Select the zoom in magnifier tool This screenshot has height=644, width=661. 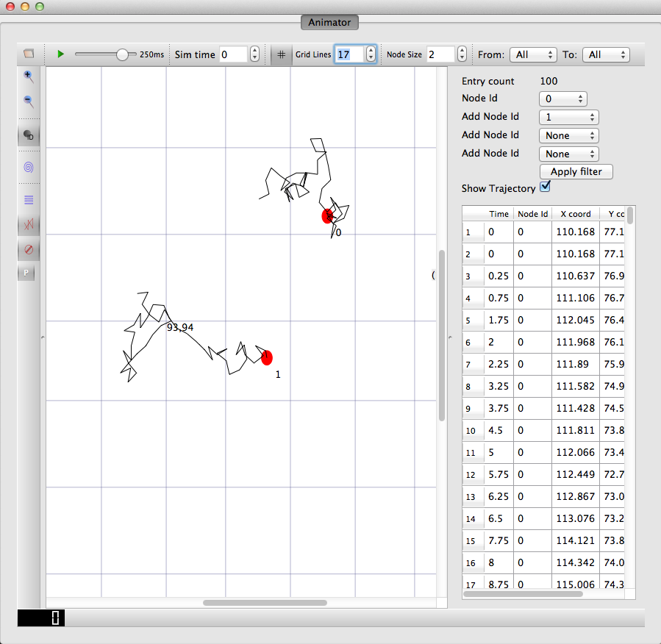(x=28, y=77)
